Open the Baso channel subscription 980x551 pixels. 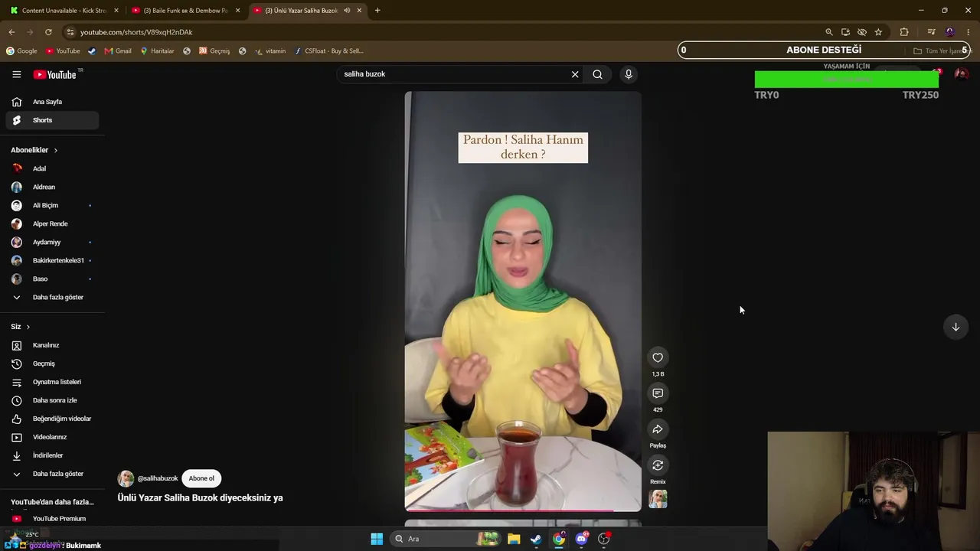pos(52,279)
